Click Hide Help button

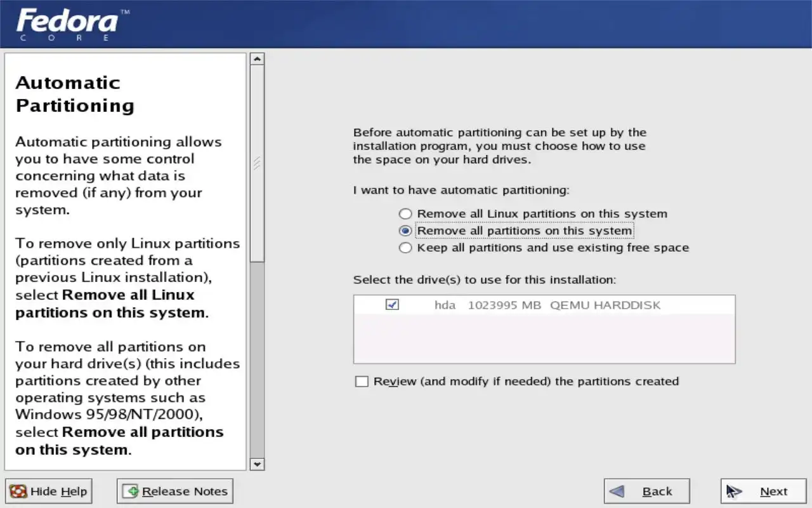49,491
